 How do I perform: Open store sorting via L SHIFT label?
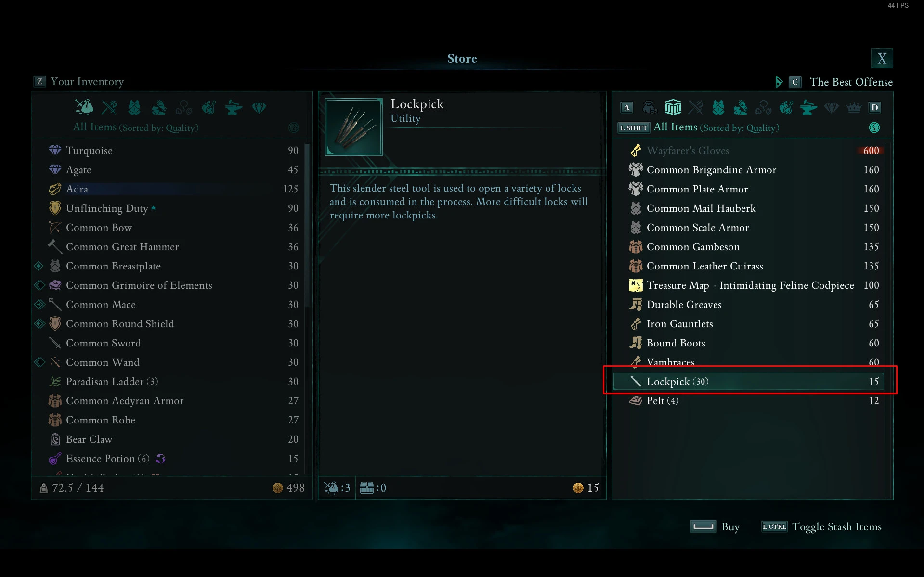(x=634, y=128)
